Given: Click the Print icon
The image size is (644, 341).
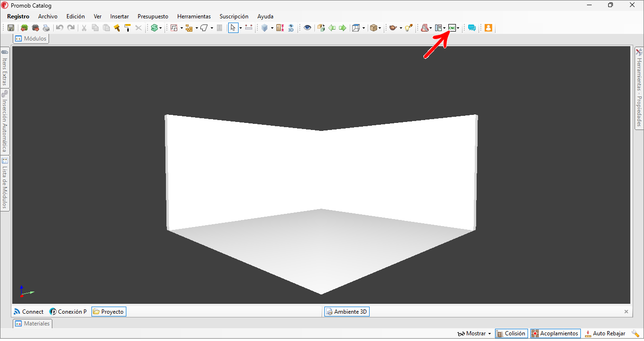Looking at the screenshot, I should pyautogui.click(x=46, y=28).
